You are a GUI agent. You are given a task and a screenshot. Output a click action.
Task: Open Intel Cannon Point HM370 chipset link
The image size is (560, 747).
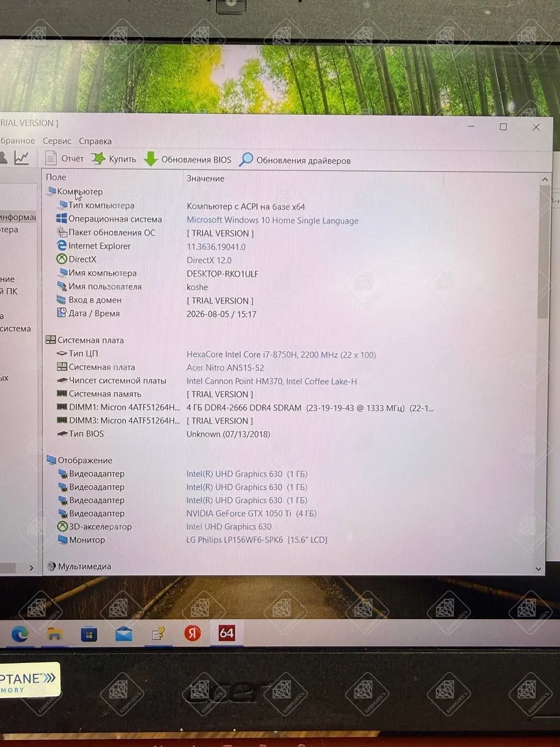pyautogui.click(x=272, y=382)
